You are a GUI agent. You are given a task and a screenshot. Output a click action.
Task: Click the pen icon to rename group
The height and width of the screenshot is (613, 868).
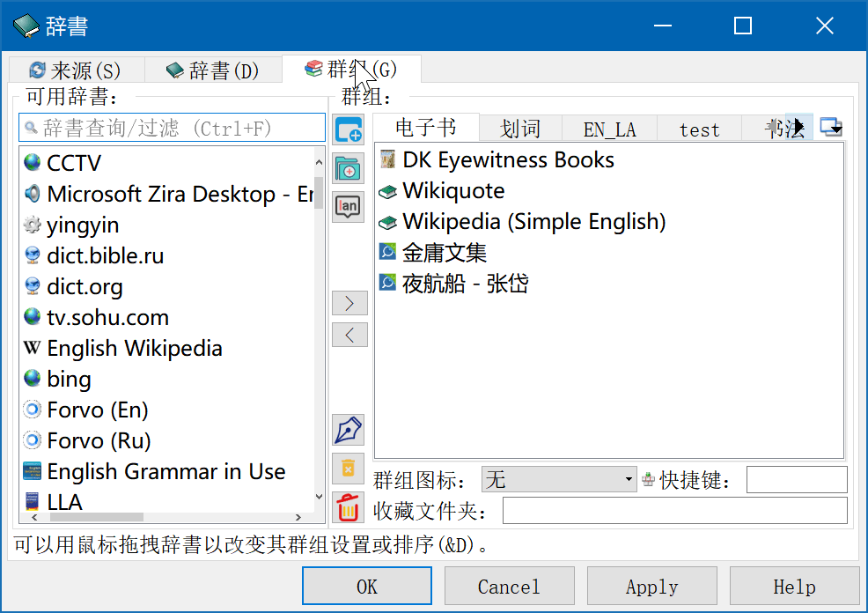349,430
